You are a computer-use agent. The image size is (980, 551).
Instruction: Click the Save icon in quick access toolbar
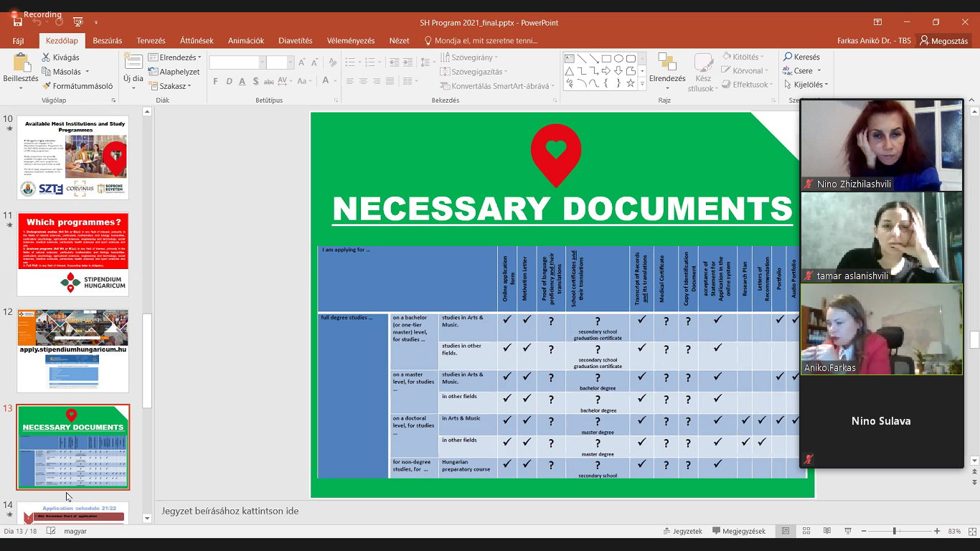click(17, 22)
